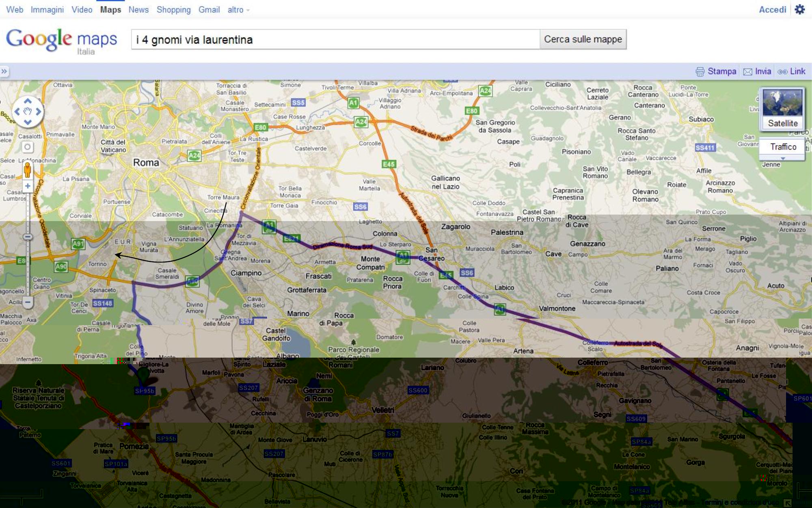Click the SP87b road shield
This screenshot has width=812, height=508.
(383, 454)
